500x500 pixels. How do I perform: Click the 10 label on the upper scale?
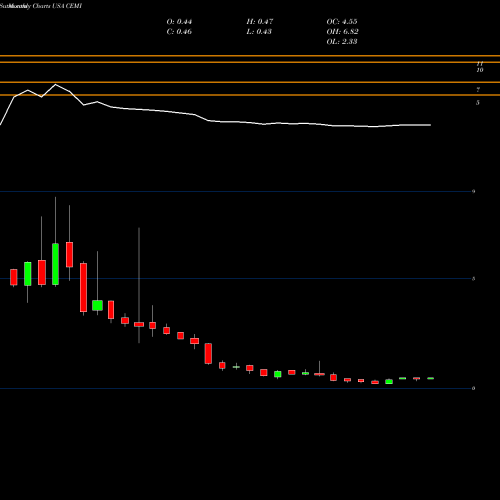point(480,70)
